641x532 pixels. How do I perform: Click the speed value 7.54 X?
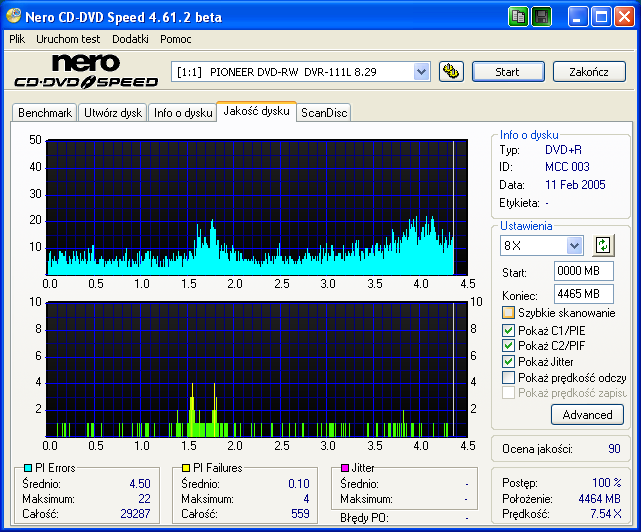[606, 514]
